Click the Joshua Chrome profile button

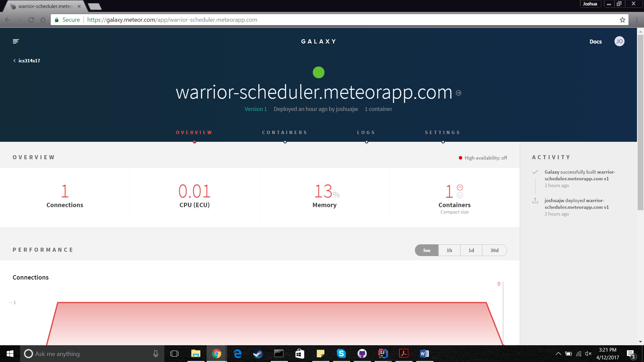point(590,4)
